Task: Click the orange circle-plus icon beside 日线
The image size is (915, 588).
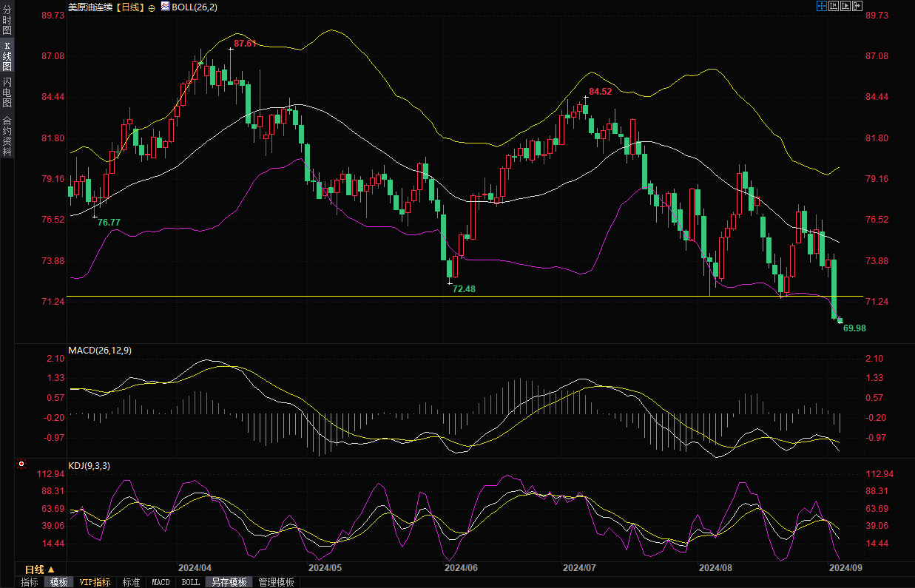Action: pos(152,7)
